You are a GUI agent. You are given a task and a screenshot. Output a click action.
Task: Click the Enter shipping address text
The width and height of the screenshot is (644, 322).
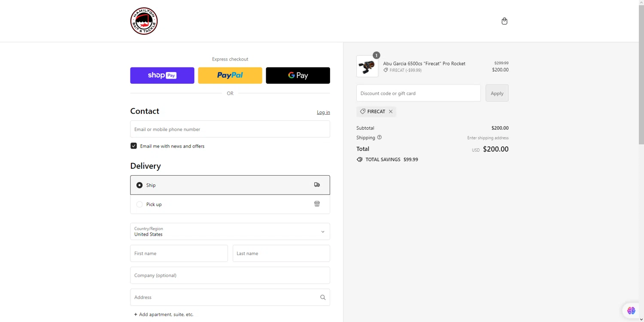pos(488,138)
